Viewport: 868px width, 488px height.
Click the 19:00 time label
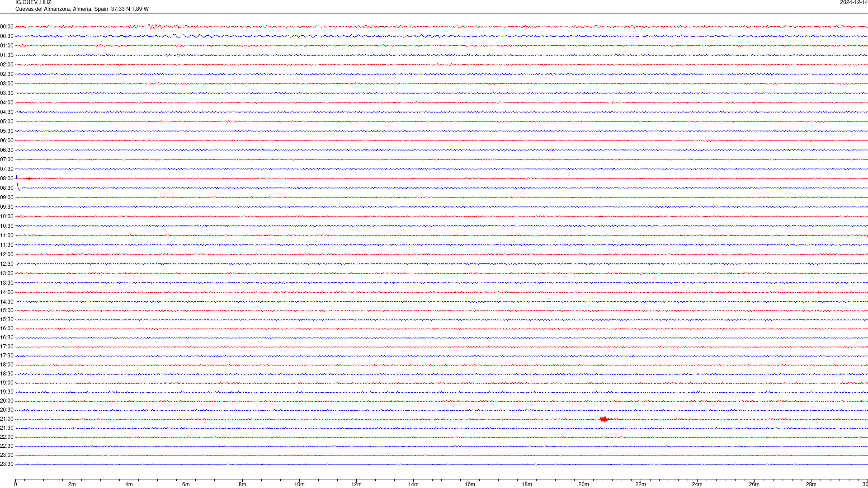tap(7, 383)
